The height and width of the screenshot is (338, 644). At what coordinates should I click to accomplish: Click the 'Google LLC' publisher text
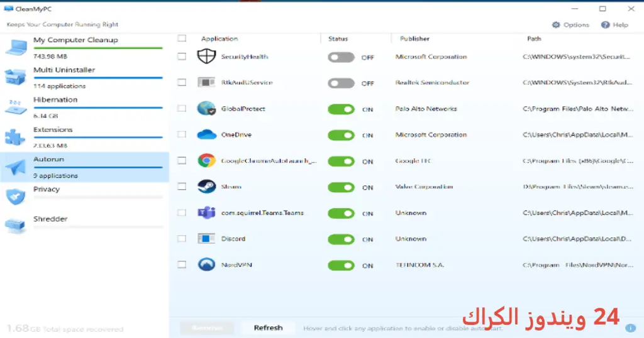[413, 161]
